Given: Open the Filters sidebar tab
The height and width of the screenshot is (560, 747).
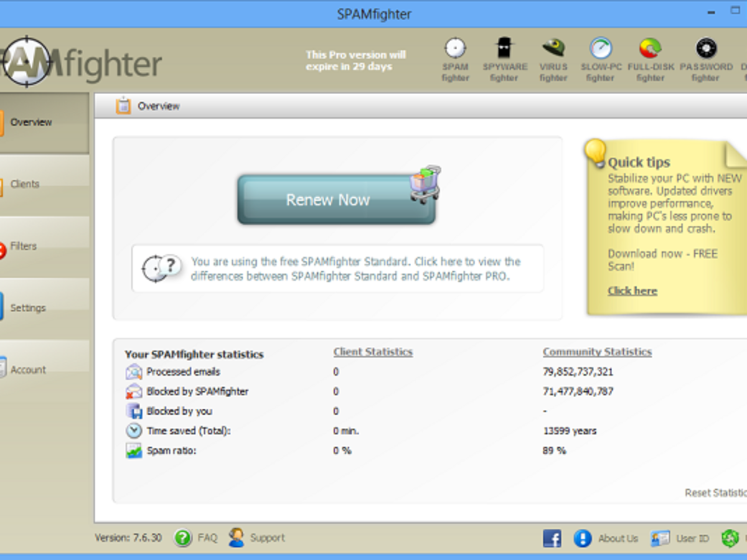Looking at the screenshot, I should [44, 246].
